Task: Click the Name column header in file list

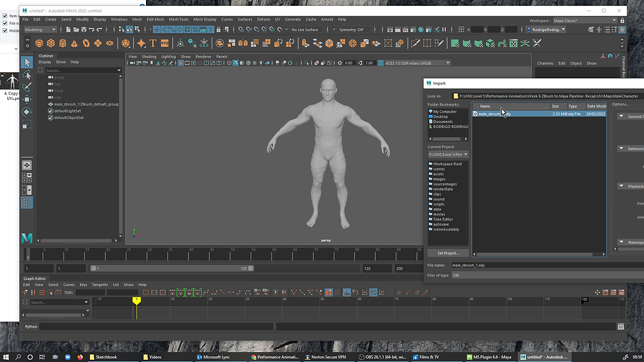Action: point(511,106)
